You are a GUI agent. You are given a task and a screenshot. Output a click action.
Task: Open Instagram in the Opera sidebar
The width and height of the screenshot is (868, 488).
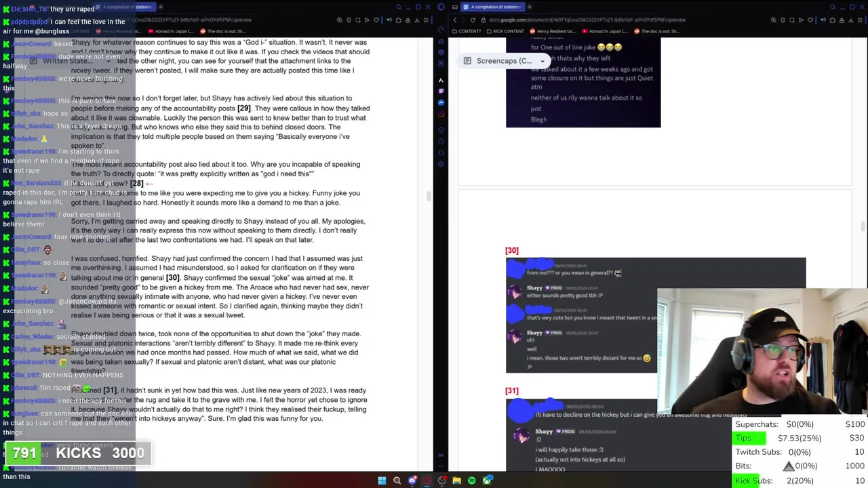pos(441,113)
